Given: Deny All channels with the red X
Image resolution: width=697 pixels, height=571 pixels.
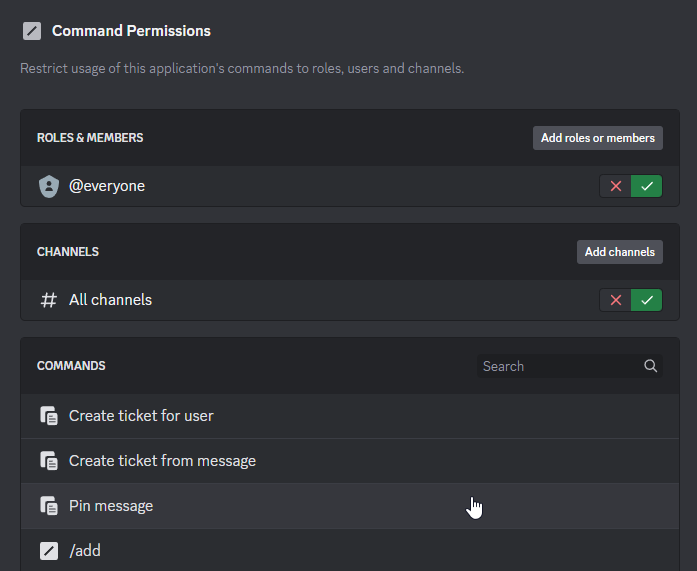Looking at the screenshot, I should click(615, 300).
